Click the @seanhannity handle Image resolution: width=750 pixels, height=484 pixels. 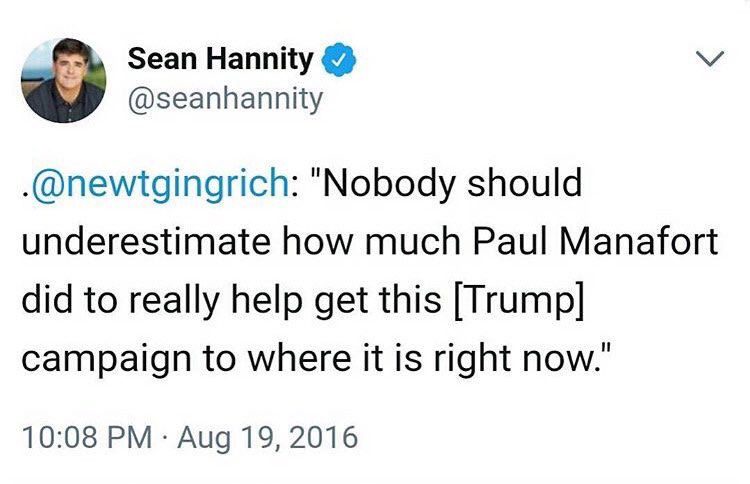point(225,99)
